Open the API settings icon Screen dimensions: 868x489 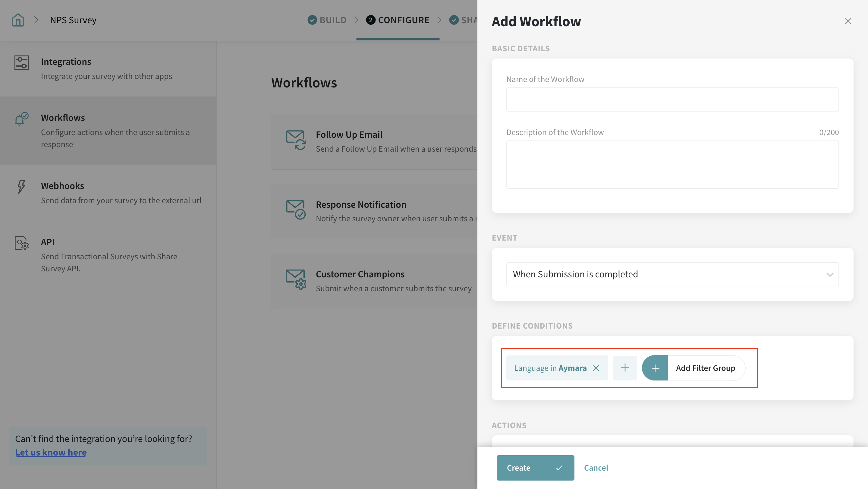(x=22, y=243)
